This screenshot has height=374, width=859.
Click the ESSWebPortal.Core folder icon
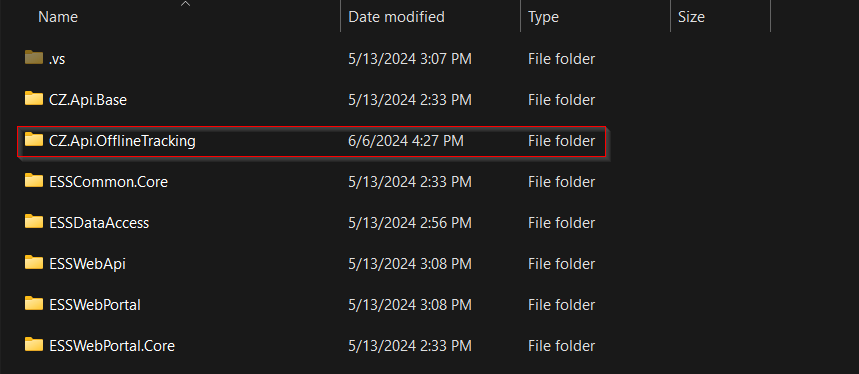coord(34,344)
